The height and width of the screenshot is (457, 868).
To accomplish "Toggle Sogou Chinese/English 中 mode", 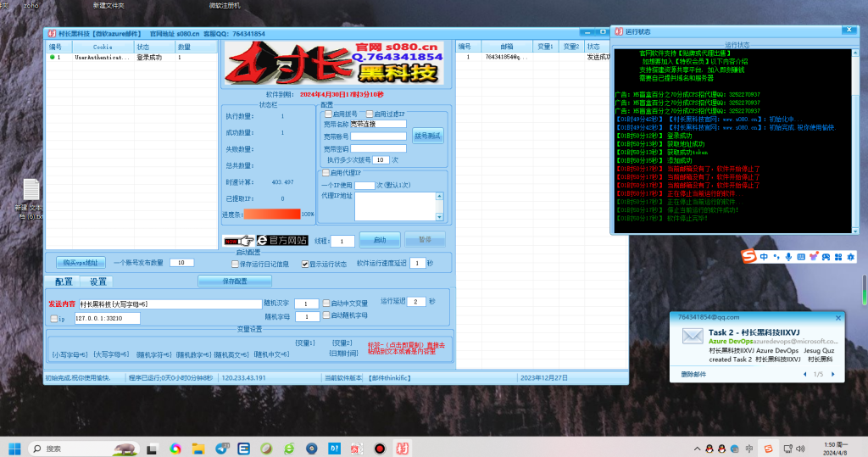I will point(764,257).
